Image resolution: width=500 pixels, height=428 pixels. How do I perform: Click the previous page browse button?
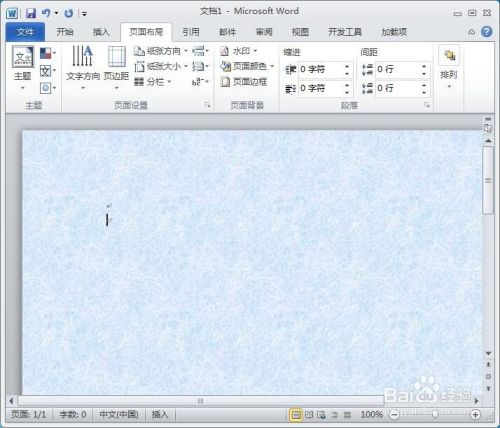488,365
